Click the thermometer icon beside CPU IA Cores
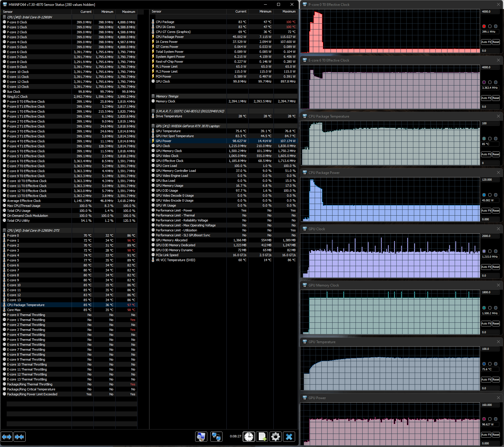 tap(153, 27)
